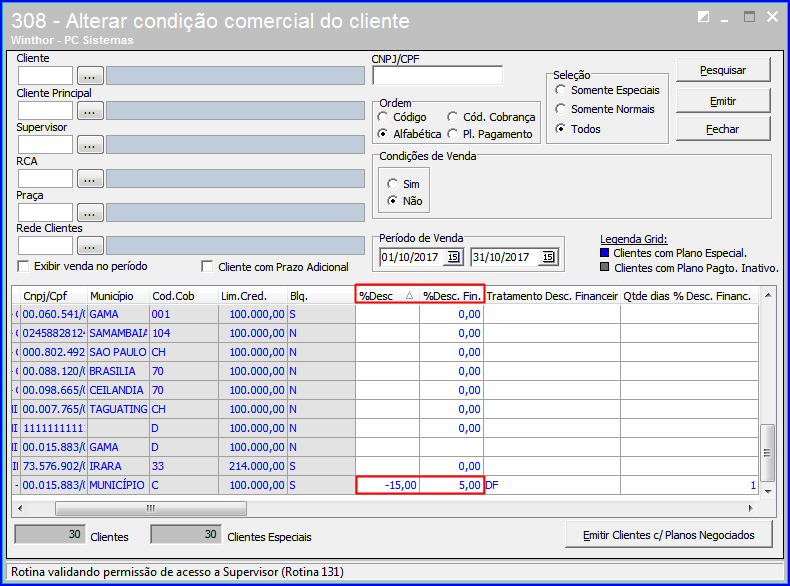
Task: Click the 214.000,00 credit limit cell
Action: pyautogui.click(x=253, y=466)
